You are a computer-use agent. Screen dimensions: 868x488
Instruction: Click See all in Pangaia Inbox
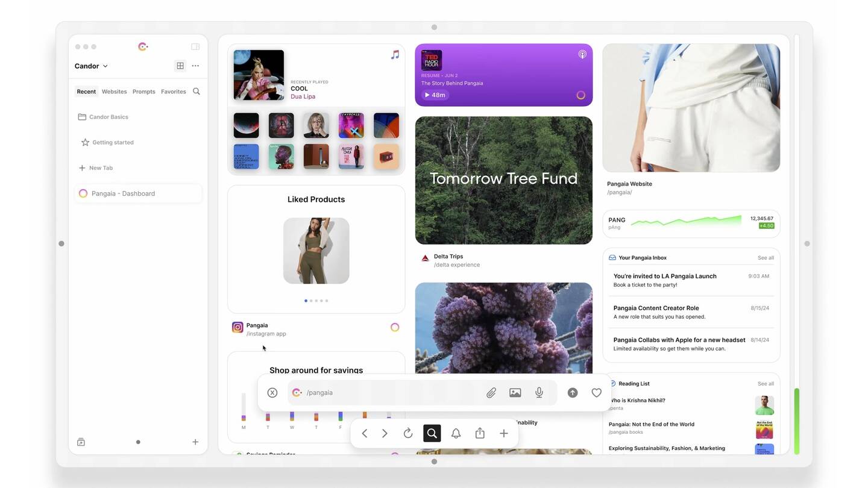click(x=766, y=258)
